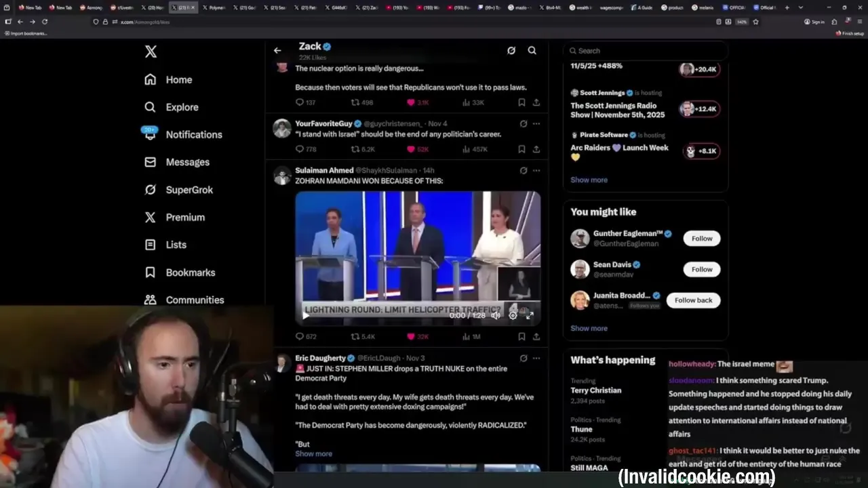868x488 pixels.
Task: Mute the debate video audio
Action: [496, 315]
